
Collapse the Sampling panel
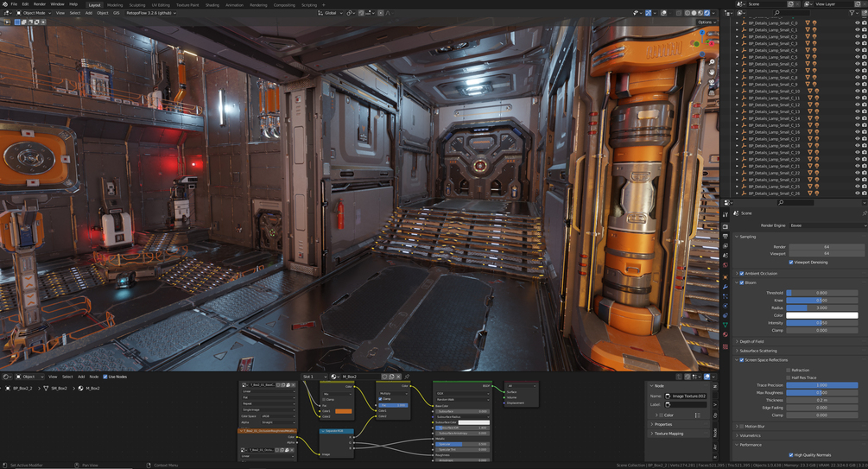(747, 237)
